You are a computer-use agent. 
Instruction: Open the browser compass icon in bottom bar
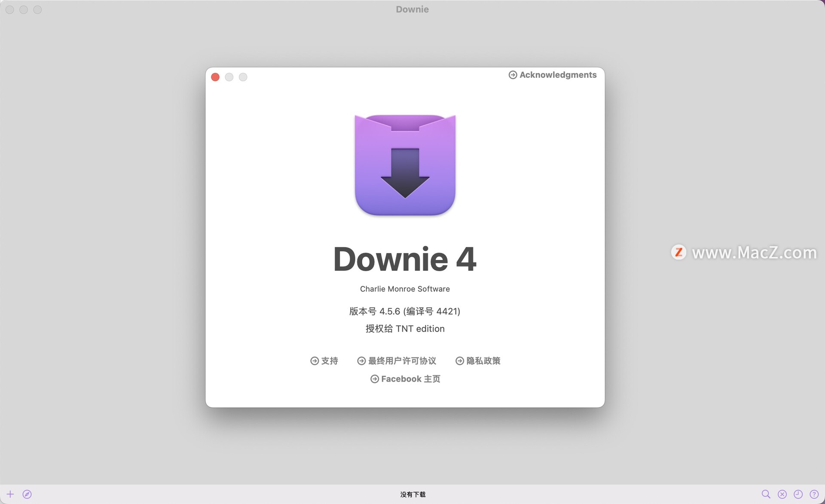[x=27, y=494]
